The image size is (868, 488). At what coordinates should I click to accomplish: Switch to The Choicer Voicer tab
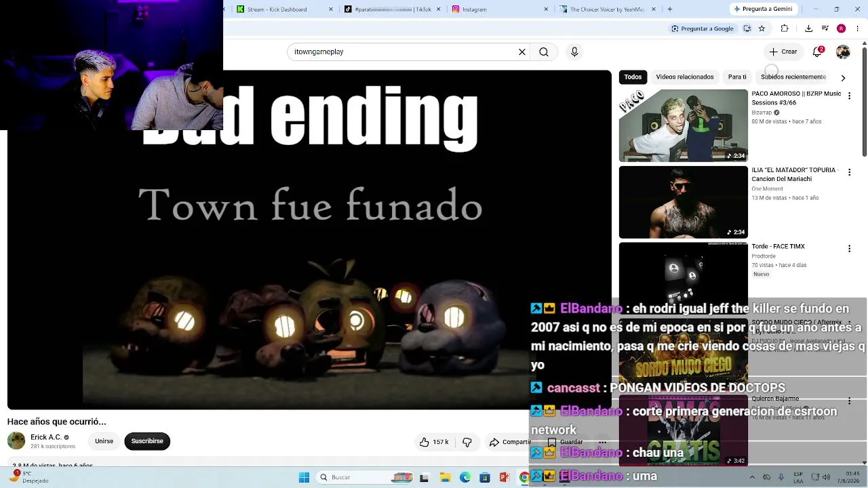click(608, 9)
